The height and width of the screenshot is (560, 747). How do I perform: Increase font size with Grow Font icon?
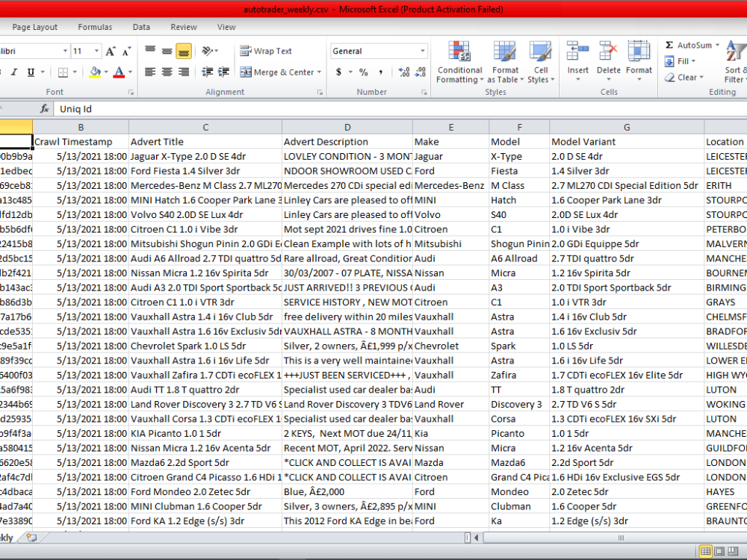tap(111, 51)
